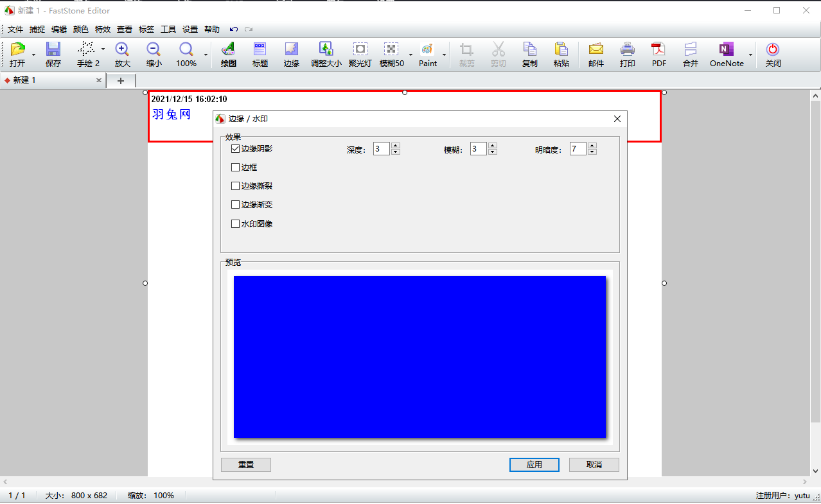Activate the 聚光灯 (Spotlight) tool

coord(360,55)
